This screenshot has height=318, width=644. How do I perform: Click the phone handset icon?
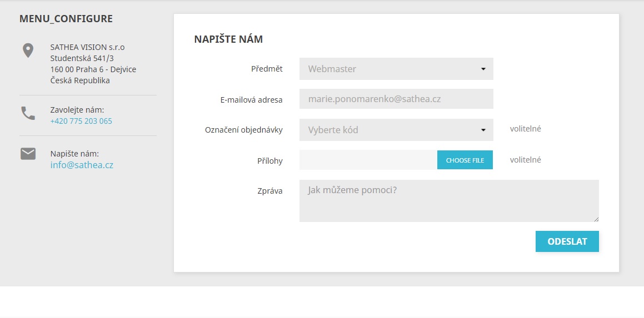point(28,113)
